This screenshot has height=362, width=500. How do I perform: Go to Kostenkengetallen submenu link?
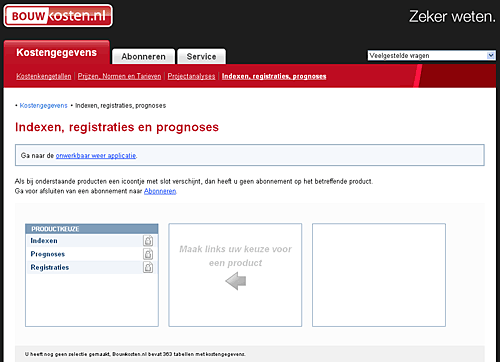44,76
